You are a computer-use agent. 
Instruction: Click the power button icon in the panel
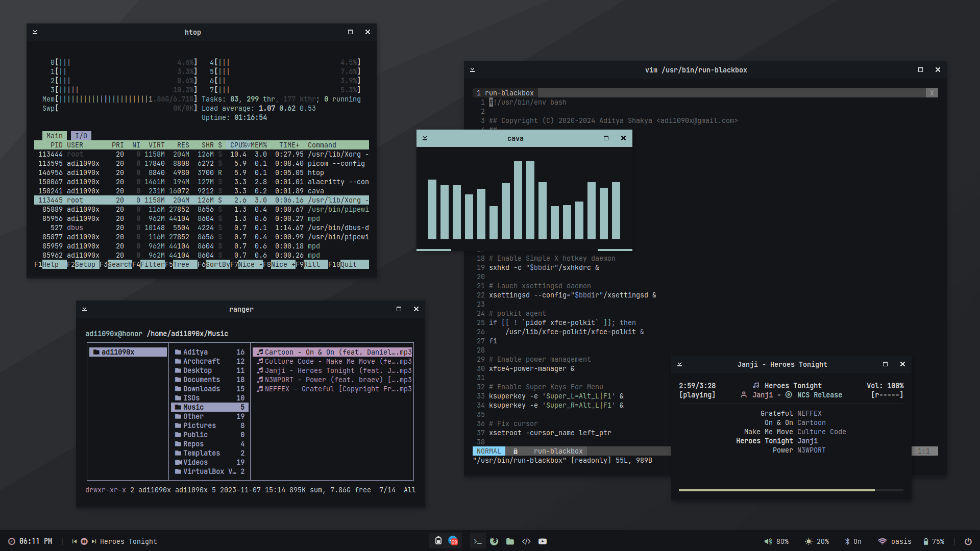968,541
